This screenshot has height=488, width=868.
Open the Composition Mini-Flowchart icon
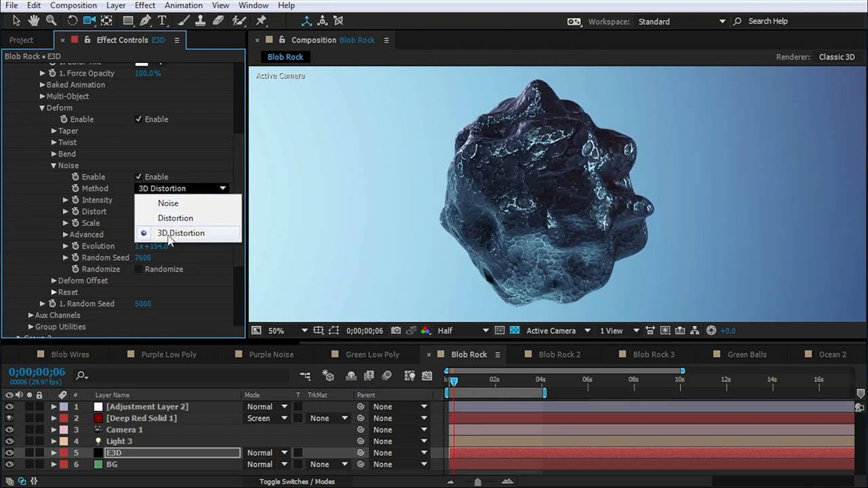(305, 375)
